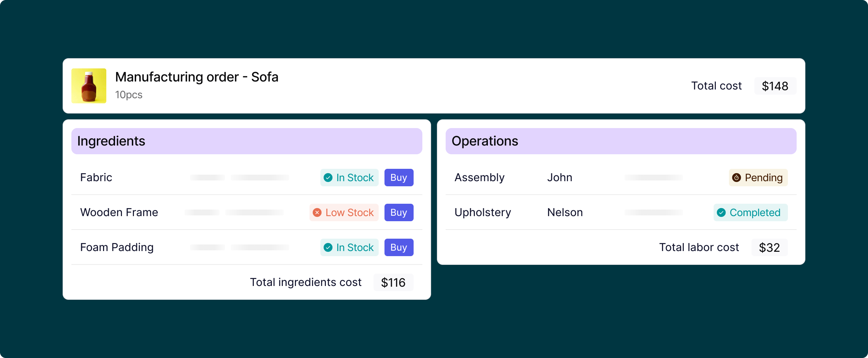This screenshot has height=358, width=868.
Task: Click the $148 total cost value
Action: pos(775,86)
